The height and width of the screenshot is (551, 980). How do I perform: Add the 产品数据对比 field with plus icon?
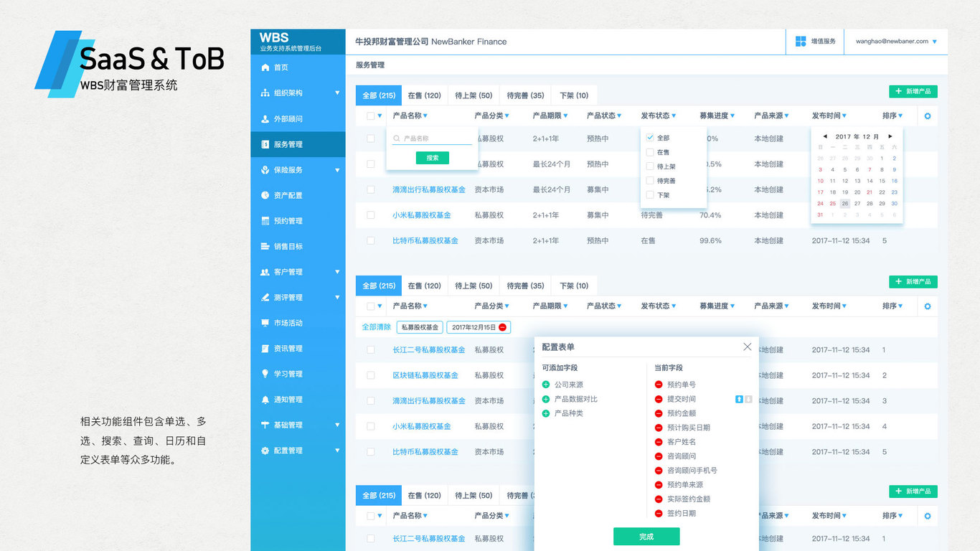click(x=546, y=399)
